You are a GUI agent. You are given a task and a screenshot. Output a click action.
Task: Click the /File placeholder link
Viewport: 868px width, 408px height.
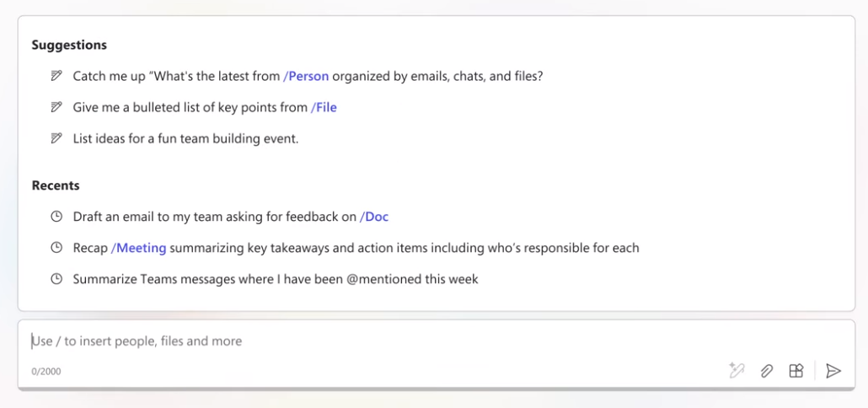pyautogui.click(x=324, y=107)
